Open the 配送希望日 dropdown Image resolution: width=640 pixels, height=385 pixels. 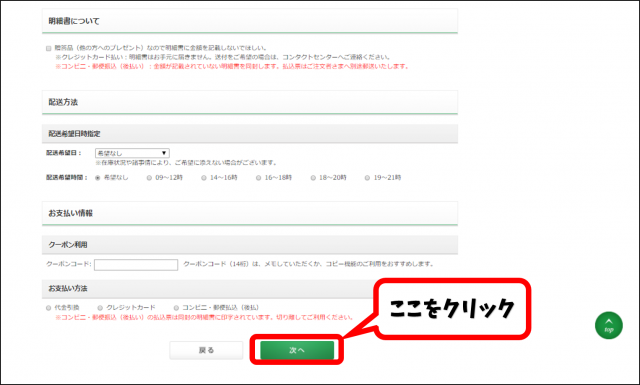point(132,153)
